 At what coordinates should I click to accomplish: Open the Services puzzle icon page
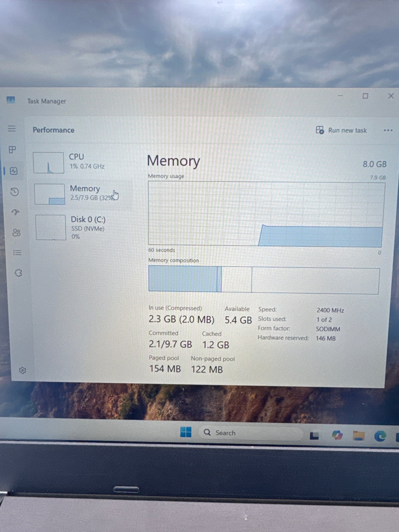coord(18,273)
